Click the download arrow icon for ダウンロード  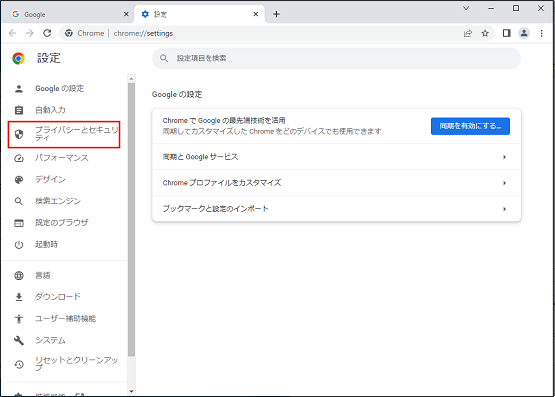[19, 297]
